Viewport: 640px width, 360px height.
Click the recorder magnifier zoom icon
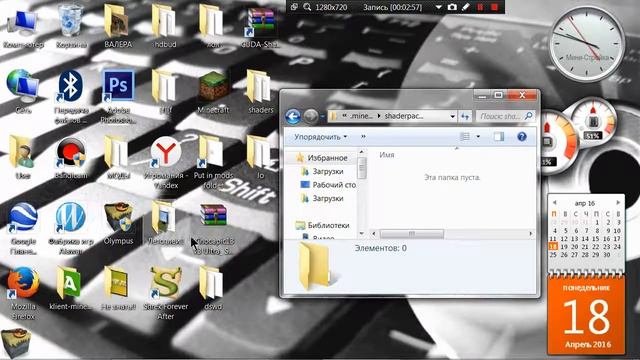click(307, 7)
